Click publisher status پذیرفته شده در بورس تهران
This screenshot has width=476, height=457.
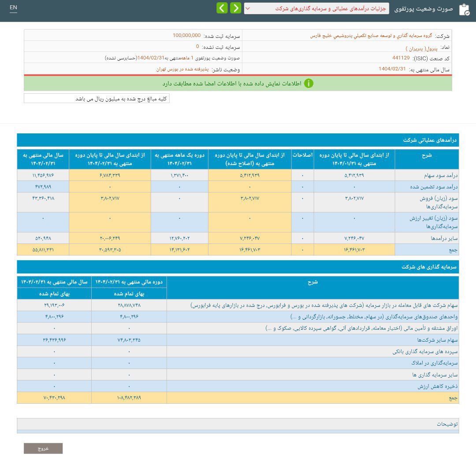(x=182, y=69)
